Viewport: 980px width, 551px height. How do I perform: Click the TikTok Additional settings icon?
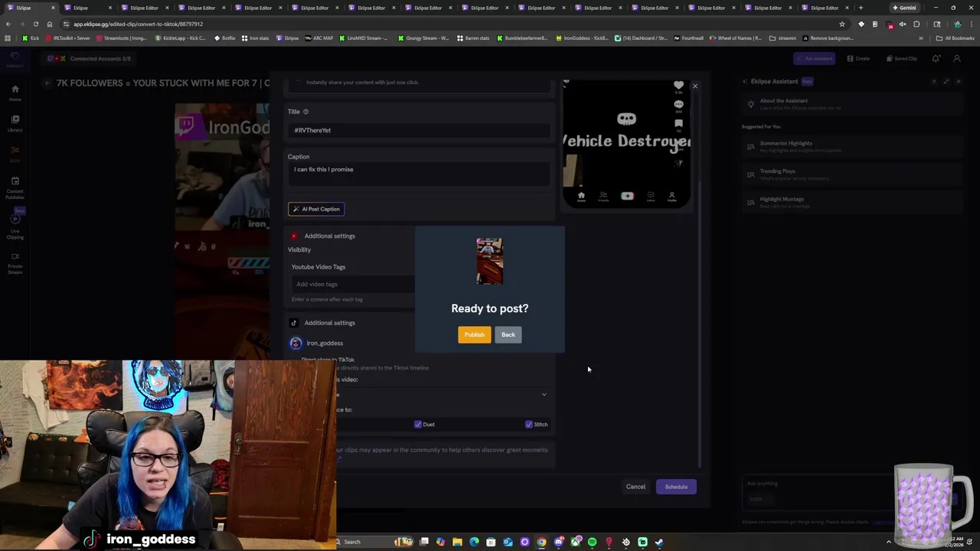pyautogui.click(x=294, y=323)
